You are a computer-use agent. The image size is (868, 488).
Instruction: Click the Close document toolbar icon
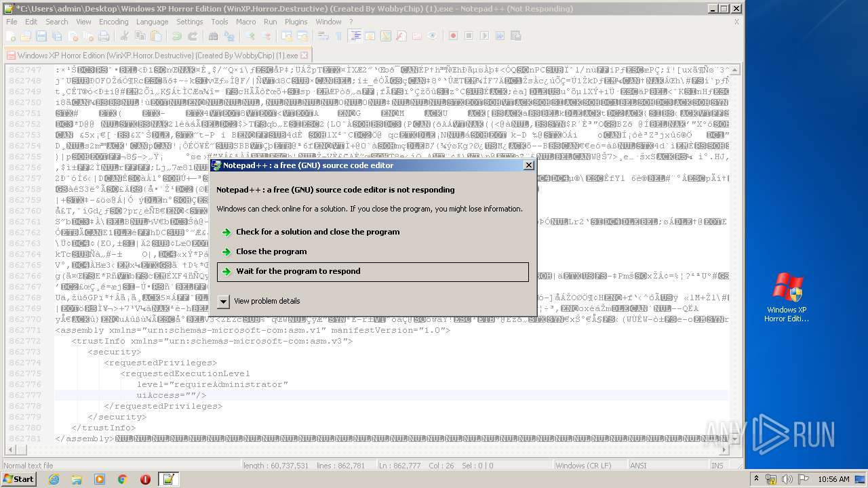click(73, 36)
